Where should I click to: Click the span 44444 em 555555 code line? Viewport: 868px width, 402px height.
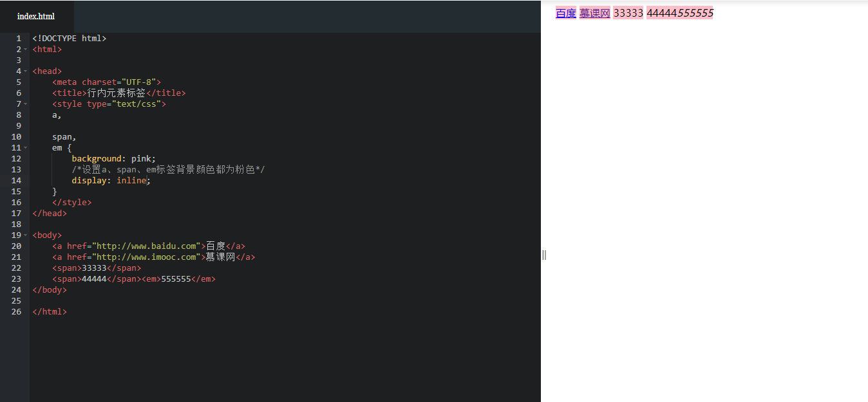point(134,279)
